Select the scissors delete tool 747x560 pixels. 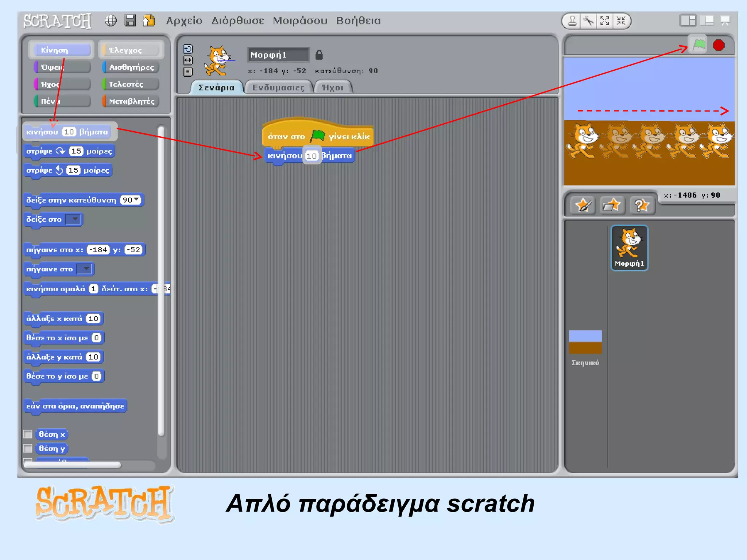tap(589, 21)
